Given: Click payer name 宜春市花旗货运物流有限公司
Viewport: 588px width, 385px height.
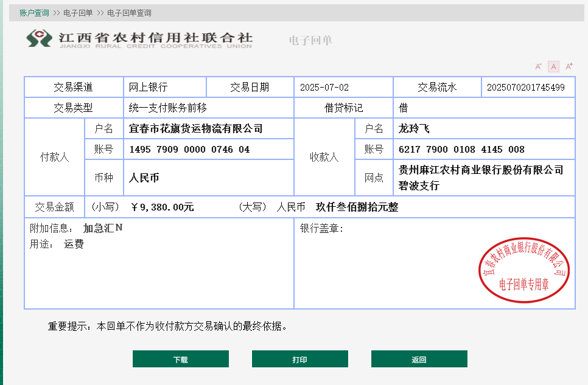Looking at the screenshot, I should click(x=195, y=128).
